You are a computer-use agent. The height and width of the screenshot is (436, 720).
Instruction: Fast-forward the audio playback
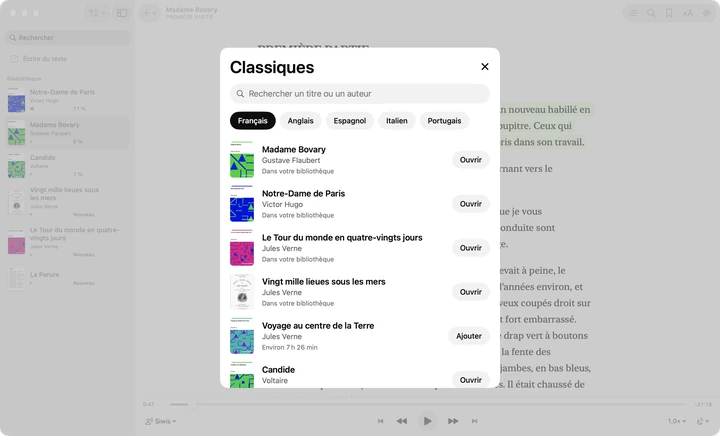(x=453, y=421)
